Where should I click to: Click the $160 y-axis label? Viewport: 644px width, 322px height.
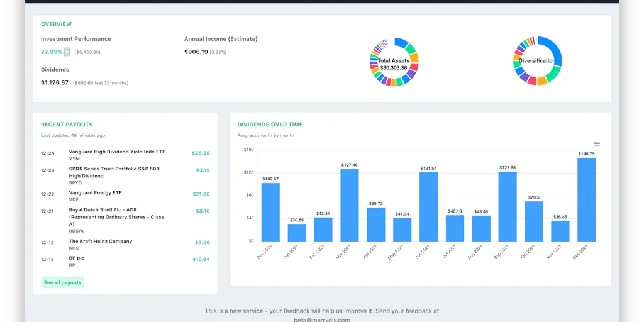(x=249, y=150)
